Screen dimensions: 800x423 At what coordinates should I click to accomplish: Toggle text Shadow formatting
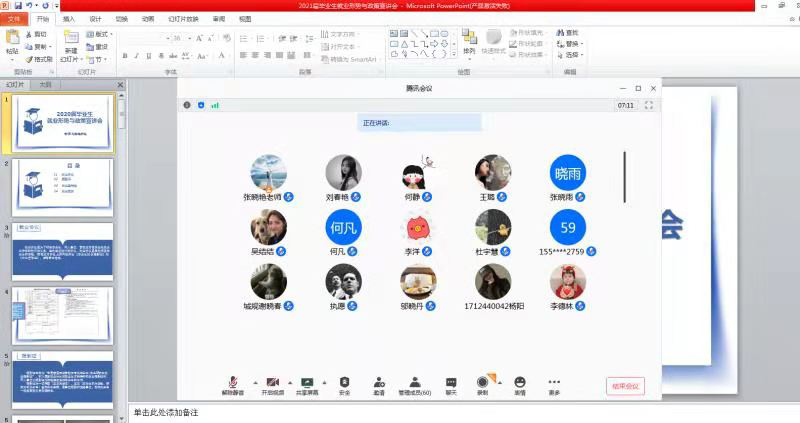click(x=161, y=56)
